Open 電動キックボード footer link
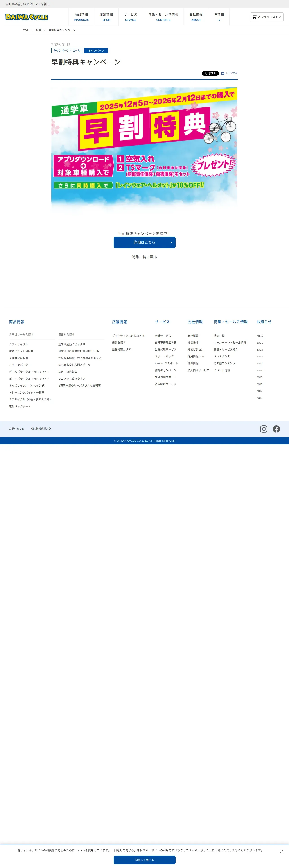 coord(20,406)
